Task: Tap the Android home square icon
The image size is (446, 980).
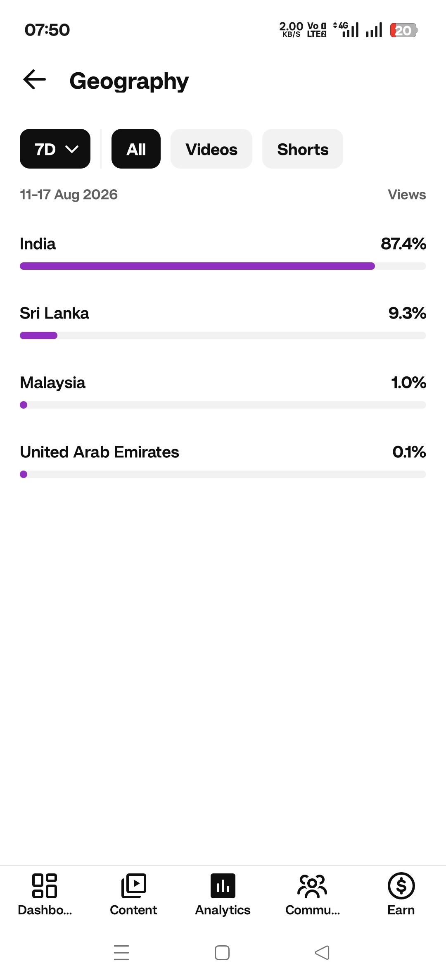Action: (x=222, y=953)
